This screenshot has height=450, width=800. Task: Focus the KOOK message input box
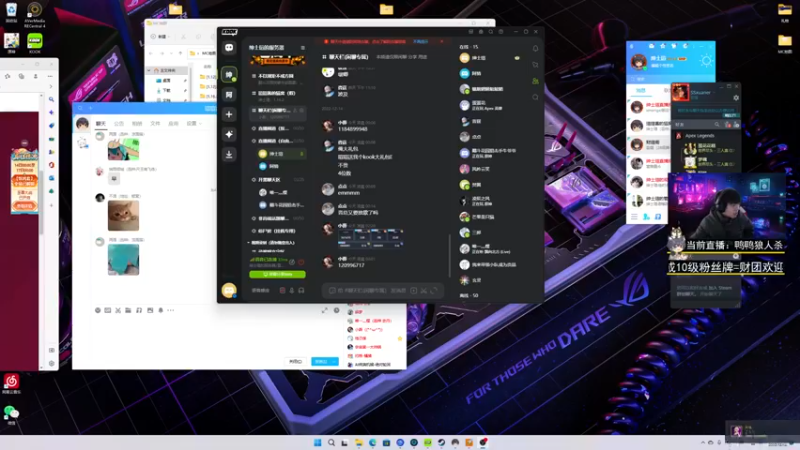point(383,290)
